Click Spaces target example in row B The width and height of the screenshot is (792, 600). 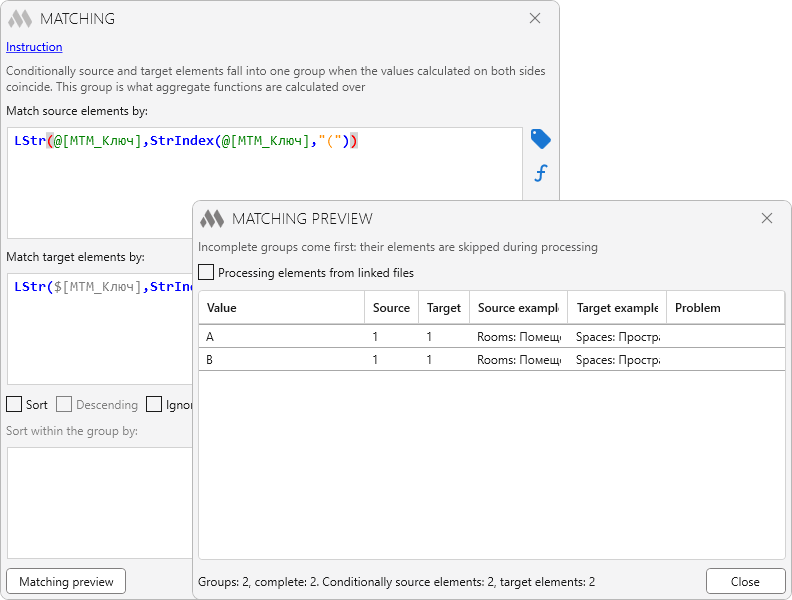tap(618, 360)
